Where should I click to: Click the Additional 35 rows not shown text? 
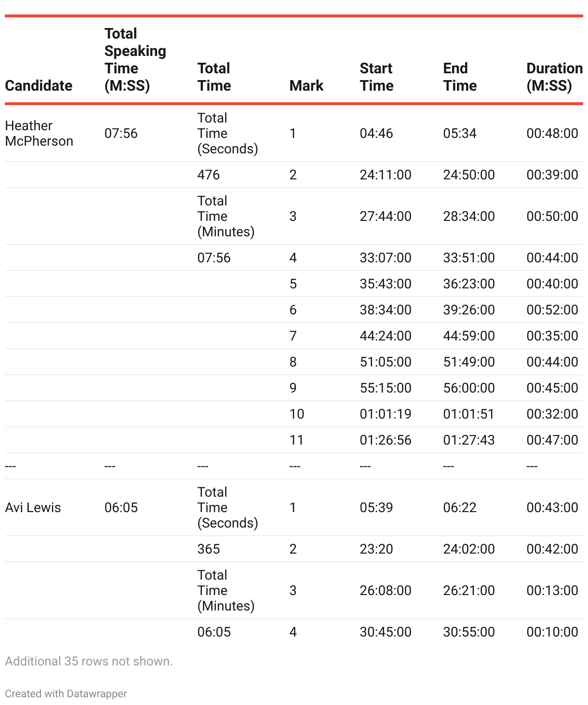click(89, 661)
